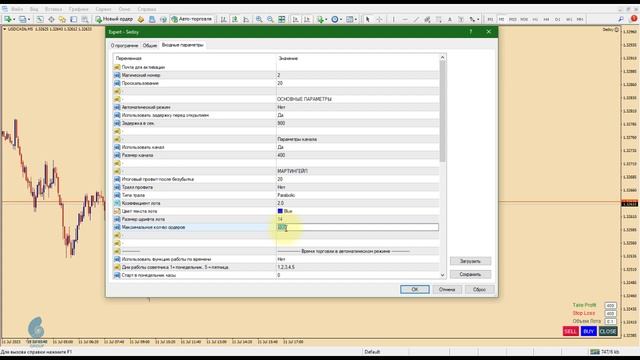Image resolution: width=640 pixels, height=360 pixels.
Task: Select the trendline drawing tool
Action: click(x=416, y=19)
